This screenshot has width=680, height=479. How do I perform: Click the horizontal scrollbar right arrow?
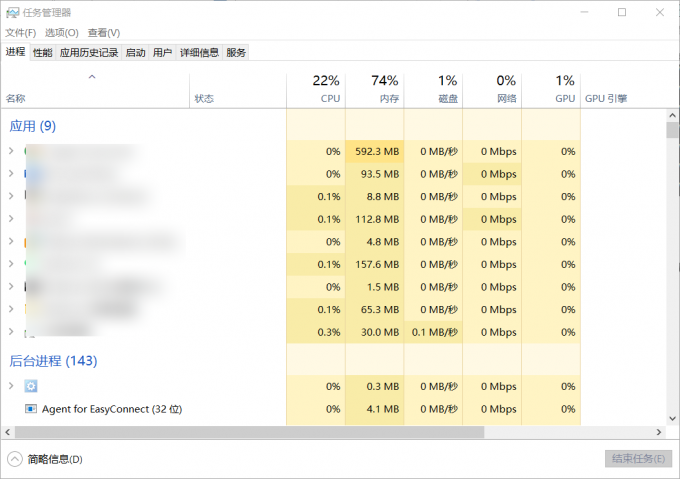click(x=659, y=432)
